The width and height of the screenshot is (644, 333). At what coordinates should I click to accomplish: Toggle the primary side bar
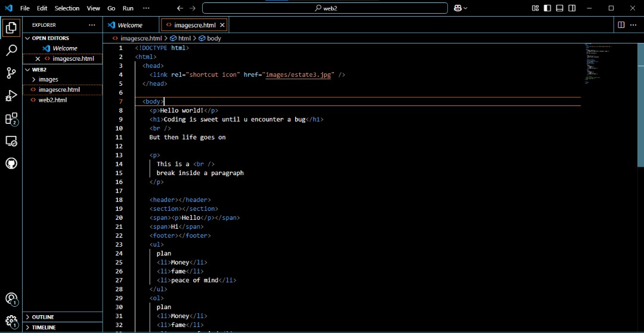pyautogui.click(x=547, y=8)
